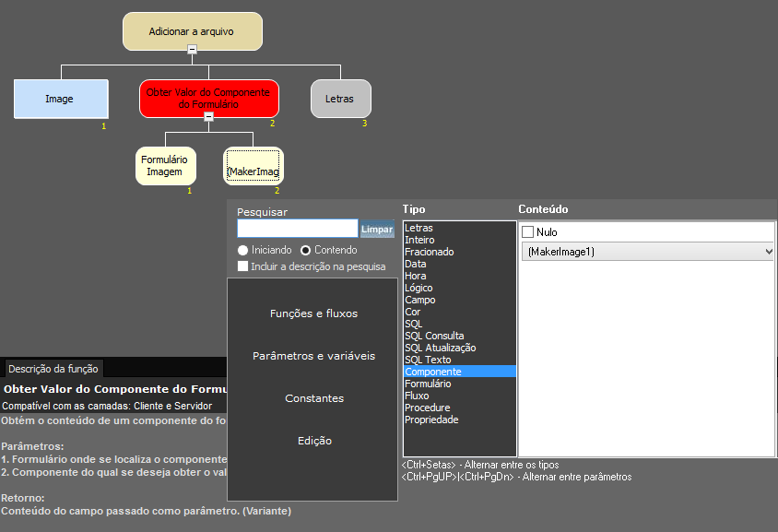Collapse the Obter Valor do Componente node
778x532 pixels.
point(209,117)
